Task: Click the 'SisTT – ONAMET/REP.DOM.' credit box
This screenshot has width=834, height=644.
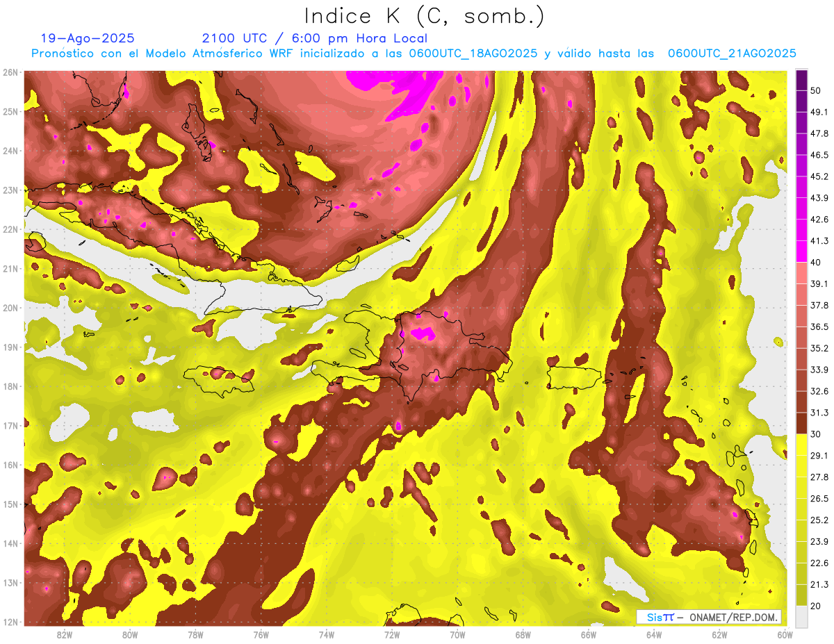Action: (709, 617)
